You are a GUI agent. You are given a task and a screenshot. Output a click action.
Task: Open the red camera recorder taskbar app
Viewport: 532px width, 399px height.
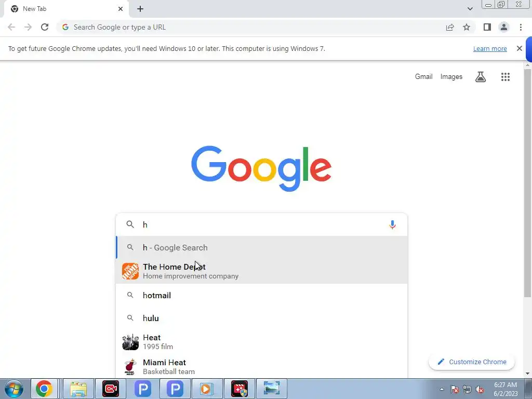[111, 389]
